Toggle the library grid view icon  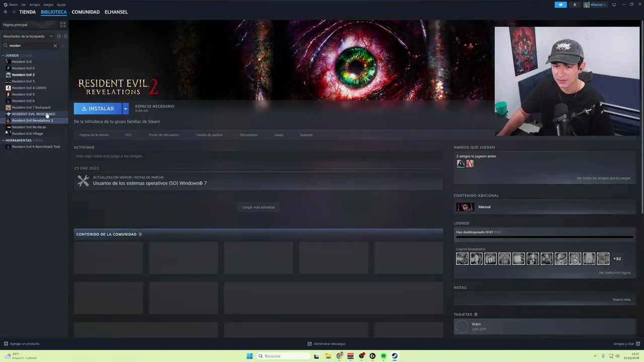pyautogui.click(x=63, y=24)
